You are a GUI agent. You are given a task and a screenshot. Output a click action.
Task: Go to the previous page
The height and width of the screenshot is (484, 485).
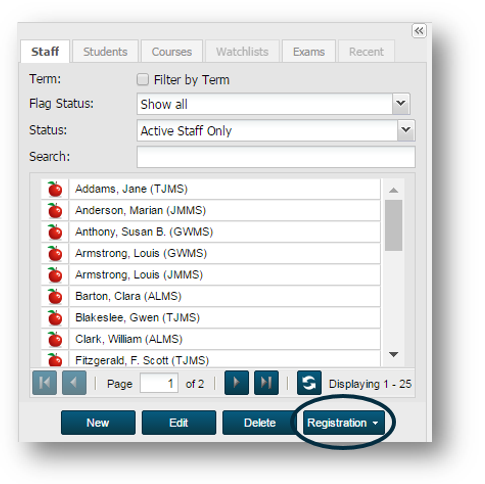(x=74, y=383)
